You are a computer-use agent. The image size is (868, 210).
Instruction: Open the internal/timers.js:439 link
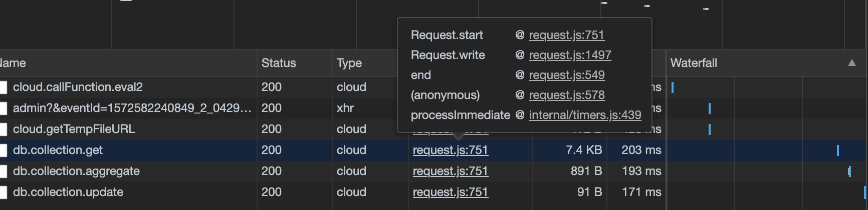585,115
